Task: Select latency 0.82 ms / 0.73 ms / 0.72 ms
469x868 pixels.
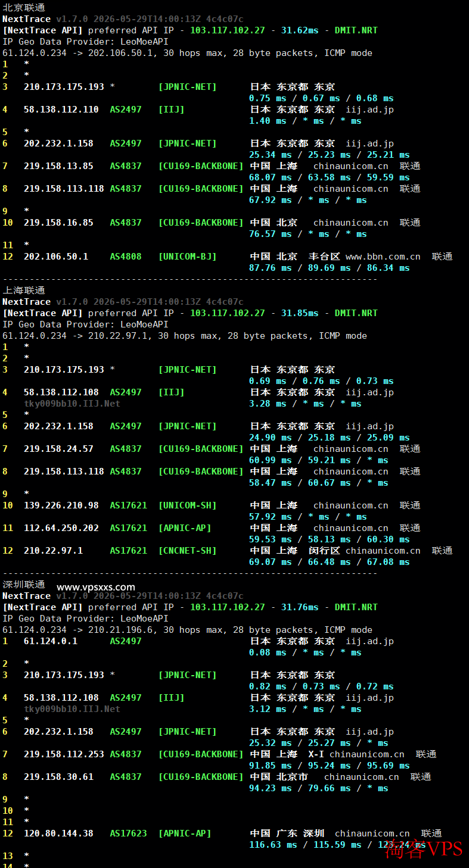Action: [321, 686]
